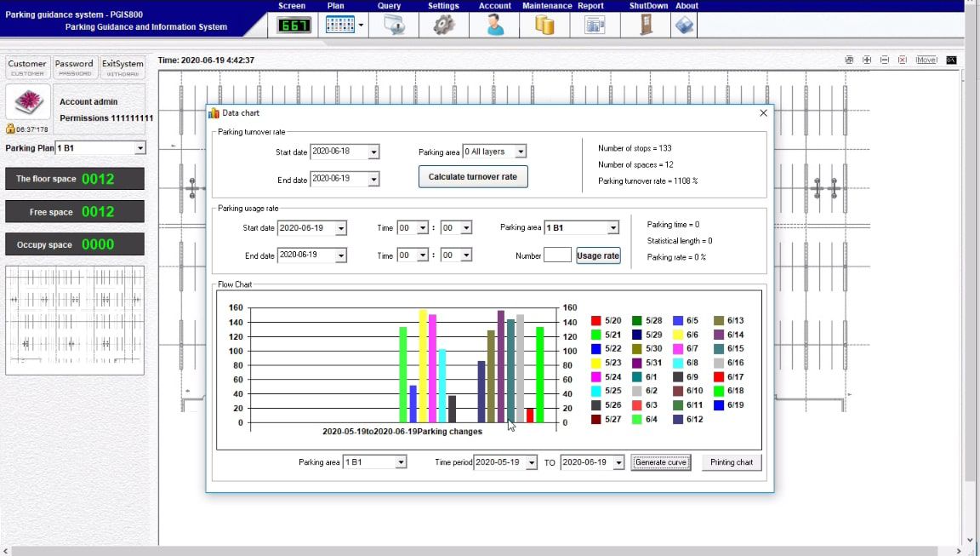Click the zoom-in plus icon above plan

pyautogui.click(x=867, y=60)
